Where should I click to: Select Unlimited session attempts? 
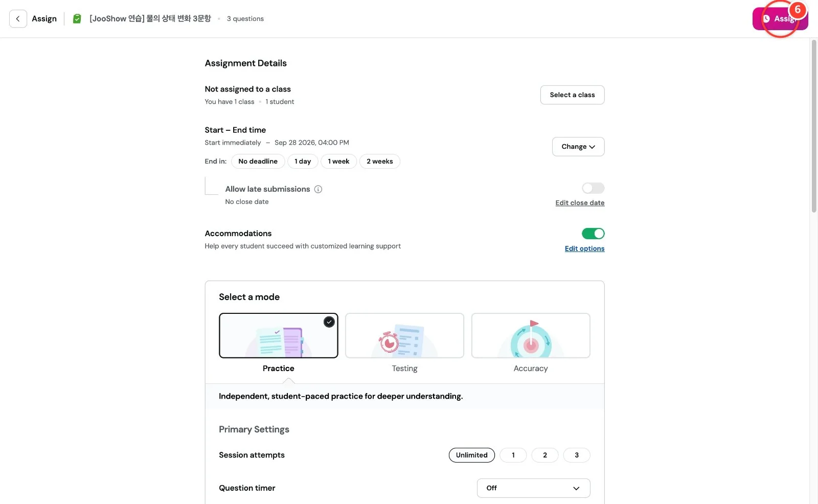click(471, 455)
